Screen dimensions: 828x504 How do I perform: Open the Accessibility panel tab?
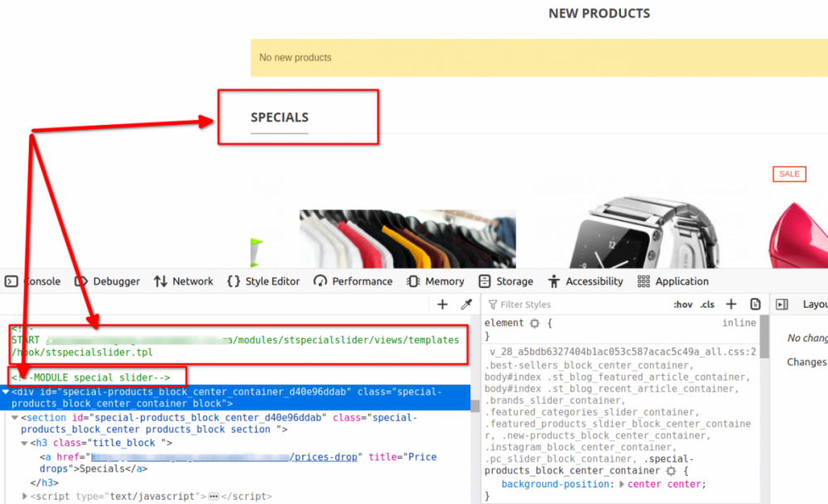(594, 281)
